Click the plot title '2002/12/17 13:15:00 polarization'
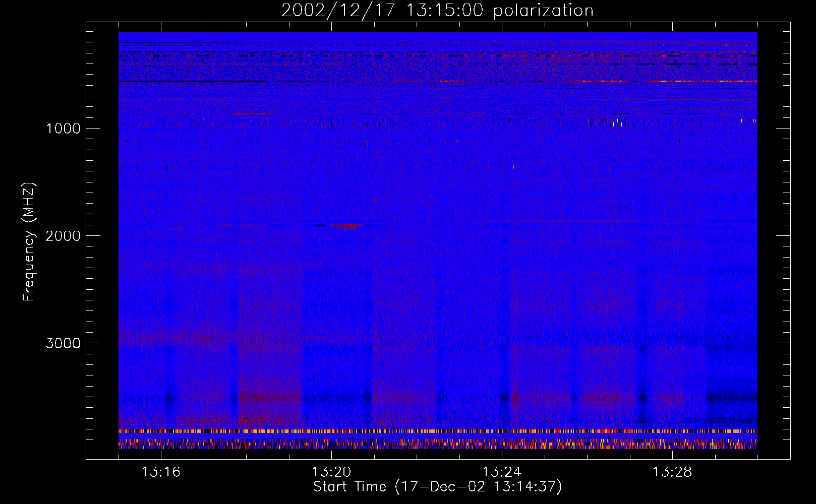The image size is (816, 504). click(437, 10)
